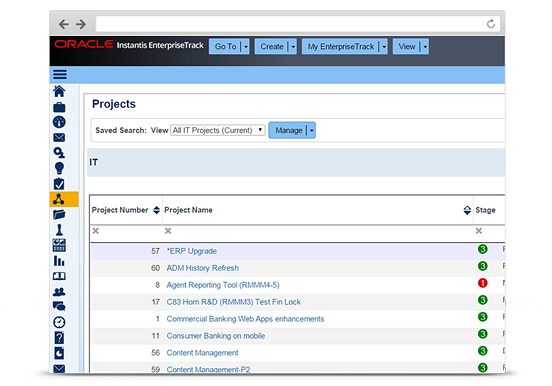The height and width of the screenshot is (386, 552).
Task: Open the question mark help icon
Action: click(59, 338)
